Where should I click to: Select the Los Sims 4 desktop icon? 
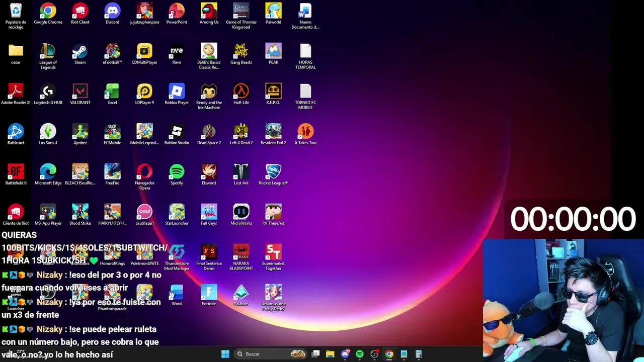click(48, 135)
